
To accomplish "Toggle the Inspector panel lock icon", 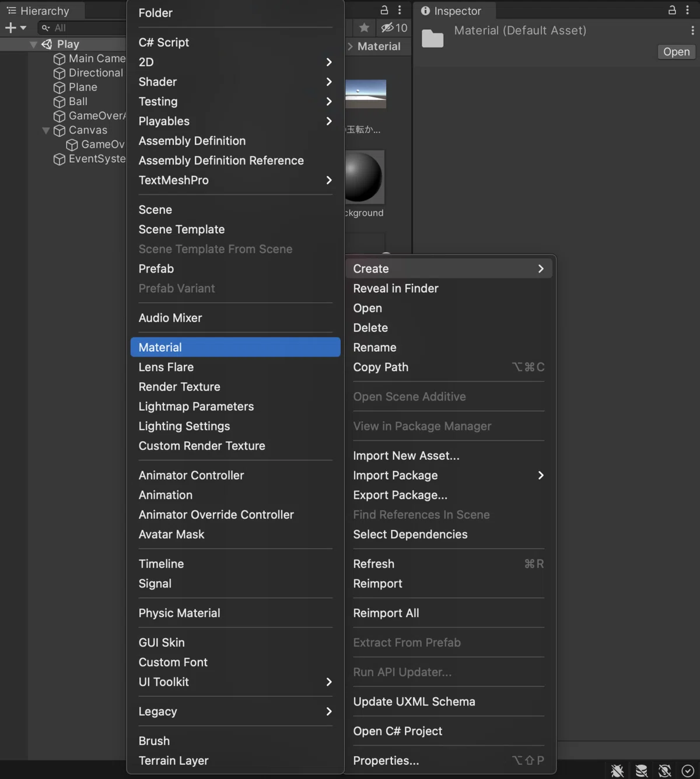I will [672, 10].
